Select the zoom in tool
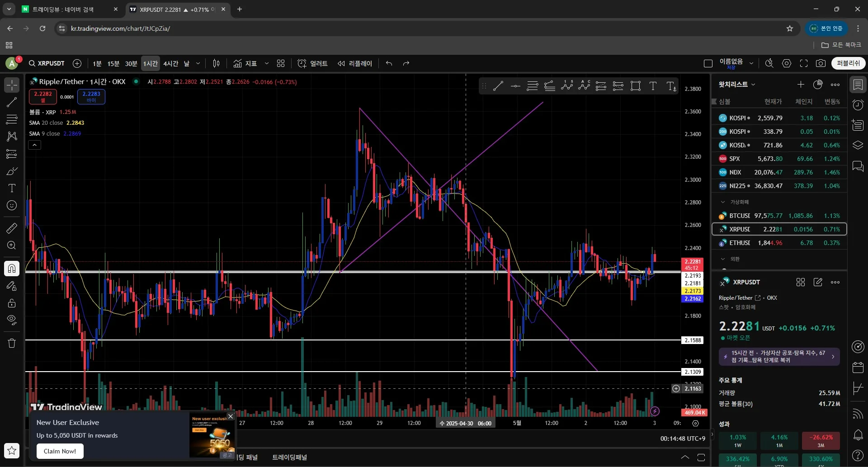The height and width of the screenshot is (467, 868). [12, 245]
